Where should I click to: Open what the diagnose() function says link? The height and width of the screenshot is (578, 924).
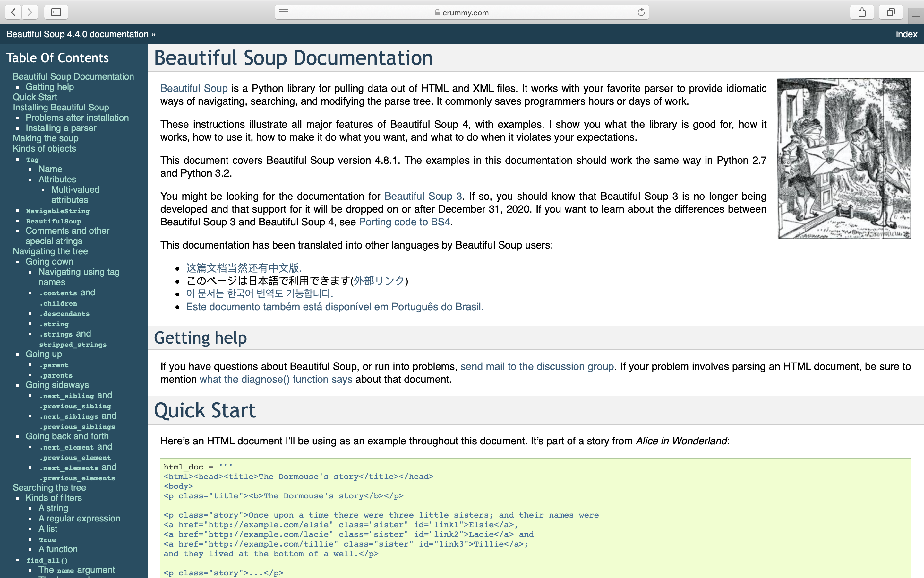click(x=276, y=379)
